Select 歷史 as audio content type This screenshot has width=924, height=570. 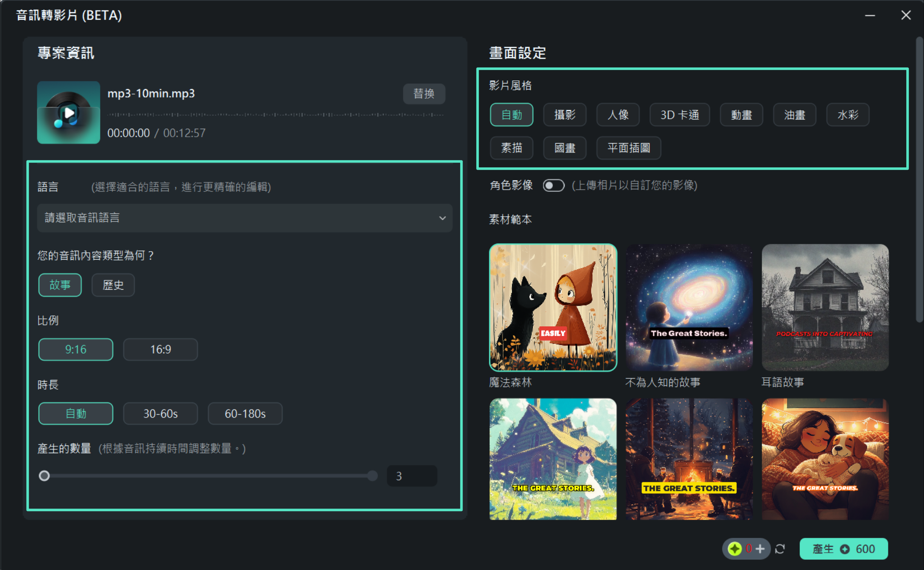[113, 285]
